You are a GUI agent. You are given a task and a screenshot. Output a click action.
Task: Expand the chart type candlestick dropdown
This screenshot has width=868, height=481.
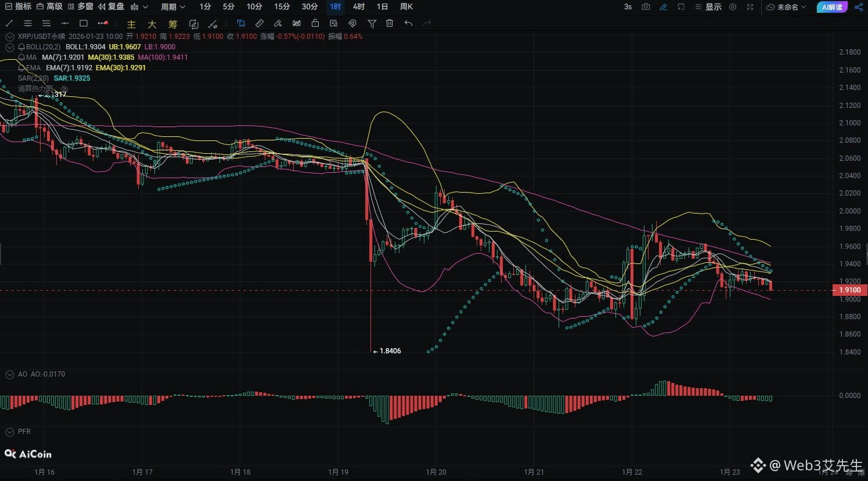[x=139, y=7]
